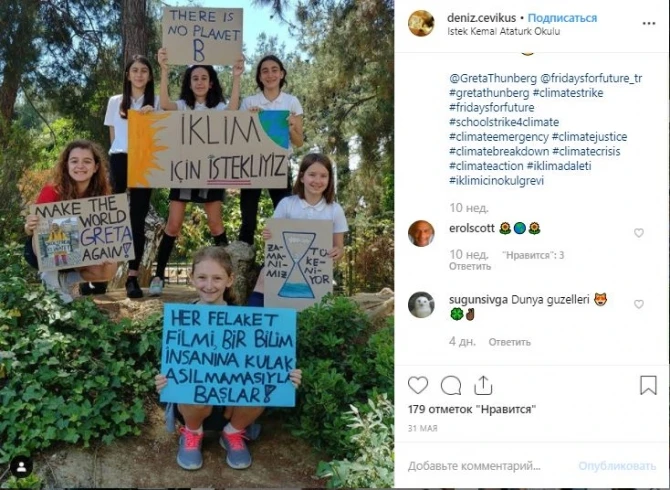Like the post with the heart icon
This screenshot has height=490, width=670.
click(418, 385)
